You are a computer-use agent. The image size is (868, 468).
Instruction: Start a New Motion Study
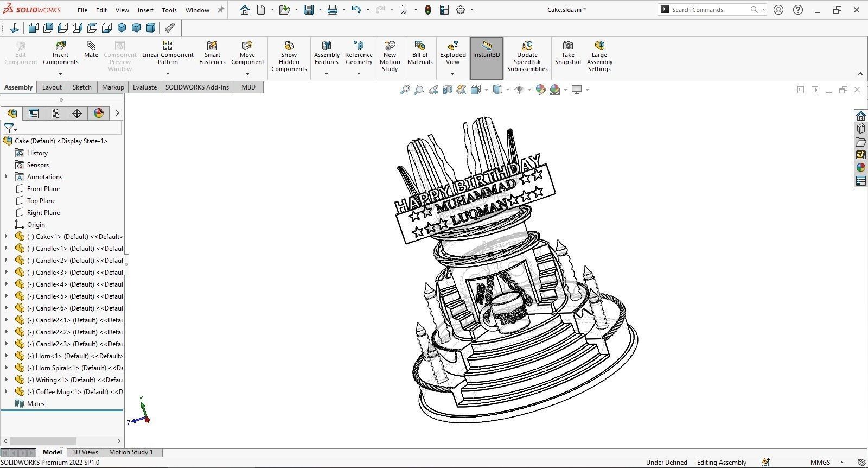coord(390,56)
